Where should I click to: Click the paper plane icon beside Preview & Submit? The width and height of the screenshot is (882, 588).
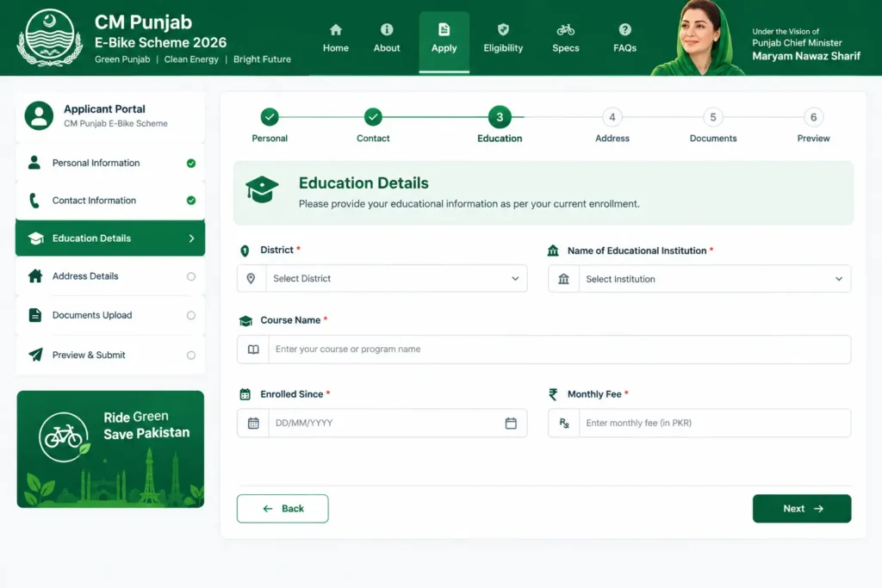35,355
